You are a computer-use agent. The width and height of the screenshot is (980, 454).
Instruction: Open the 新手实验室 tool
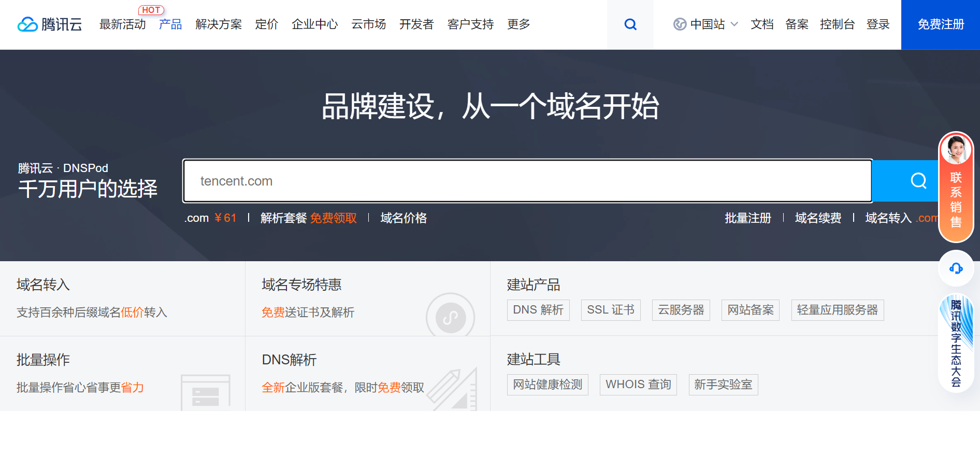pos(723,385)
